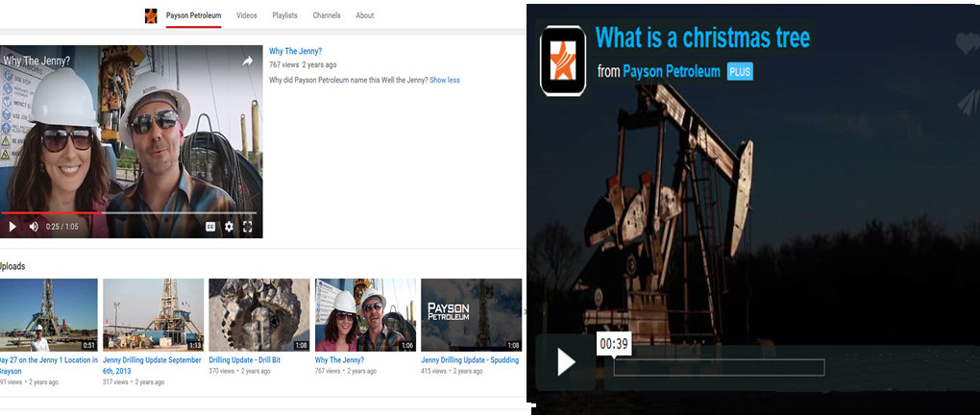Image resolution: width=980 pixels, height=415 pixels.
Task: Click the PLUS badge next to Payson Petroleum
Action: coord(740,71)
